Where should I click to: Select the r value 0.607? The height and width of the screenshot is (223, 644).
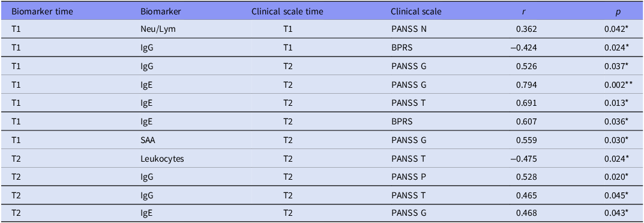(x=527, y=122)
